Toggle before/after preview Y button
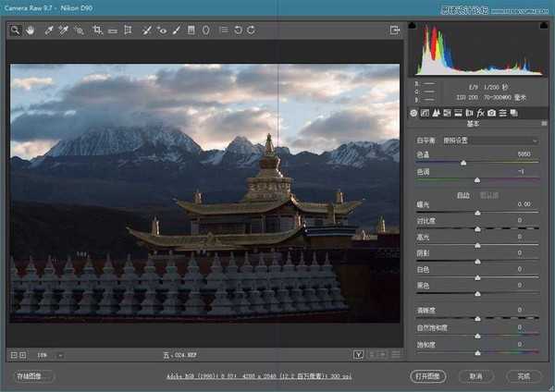The height and width of the screenshot is (392, 555). click(357, 354)
